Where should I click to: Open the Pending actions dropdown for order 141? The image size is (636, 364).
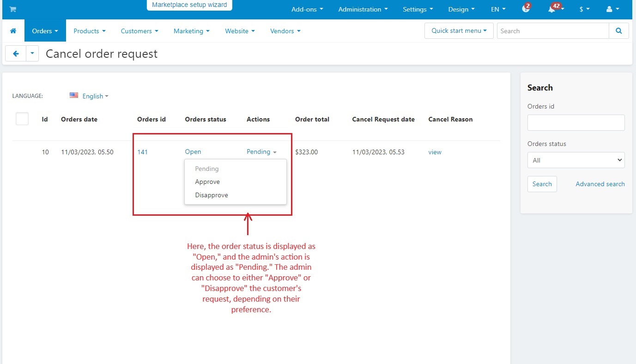pyautogui.click(x=261, y=152)
